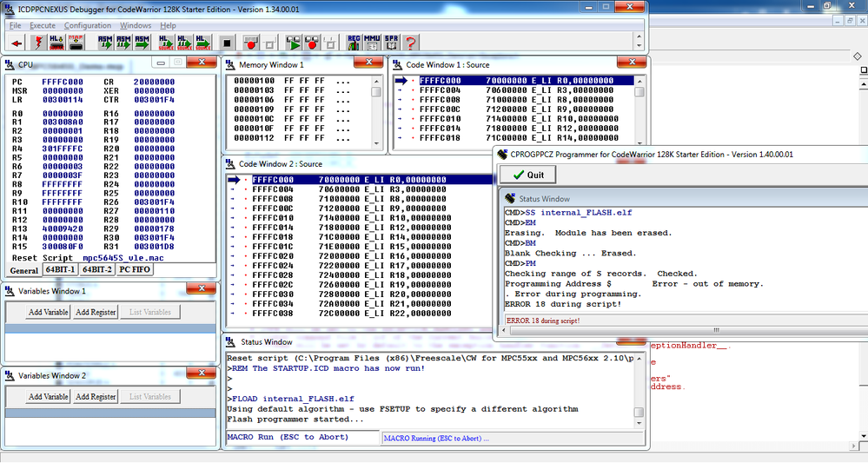Click the CPROGPPCZ Programmer title bar icon
Image resolution: width=868 pixels, height=463 pixels.
point(502,155)
